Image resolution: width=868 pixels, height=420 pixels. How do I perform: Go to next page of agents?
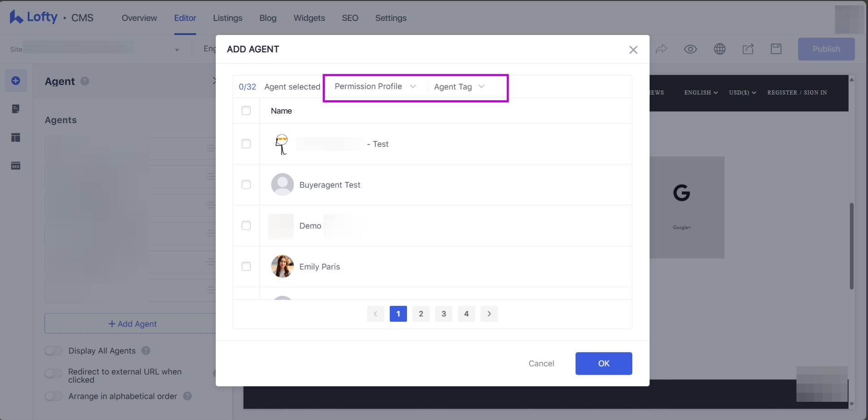(489, 314)
